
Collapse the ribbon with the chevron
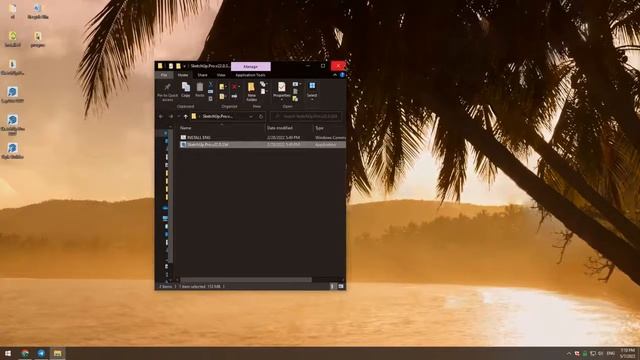tap(335, 75)
